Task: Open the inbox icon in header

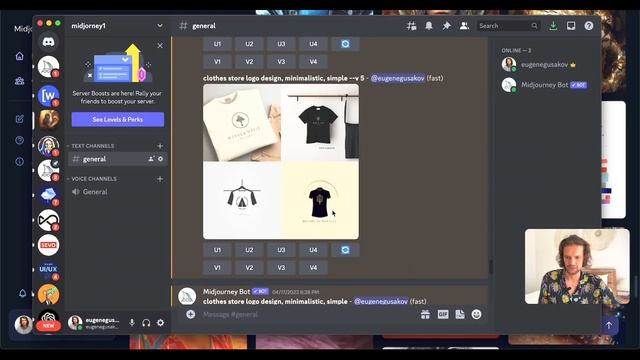Action: 571,26
